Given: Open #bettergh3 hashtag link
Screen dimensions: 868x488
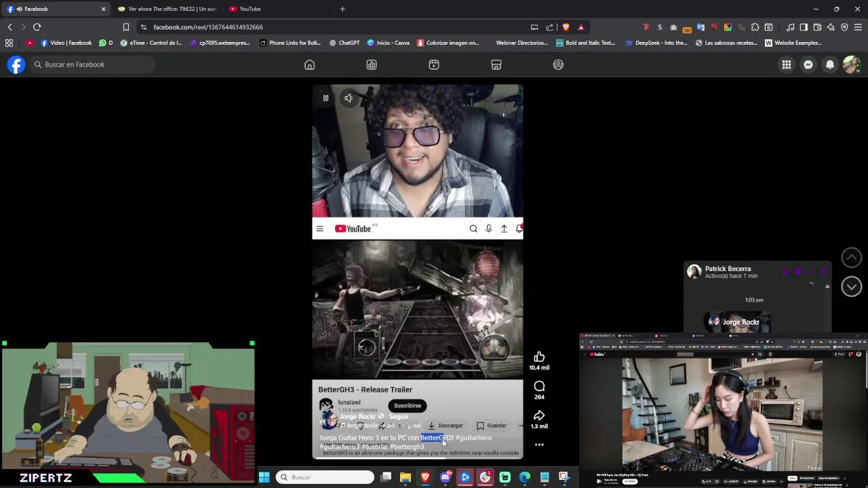Looking at the screenshot, I should pyautogui.click(x=407, y=447).
